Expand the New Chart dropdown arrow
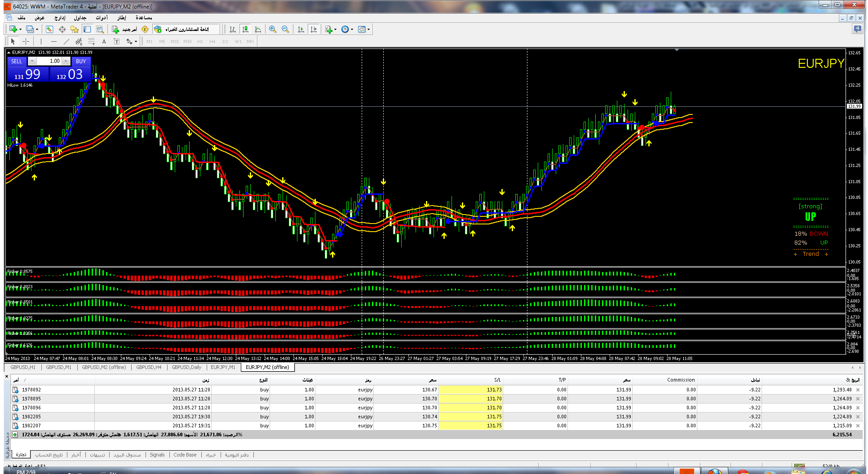 (20, 29)
